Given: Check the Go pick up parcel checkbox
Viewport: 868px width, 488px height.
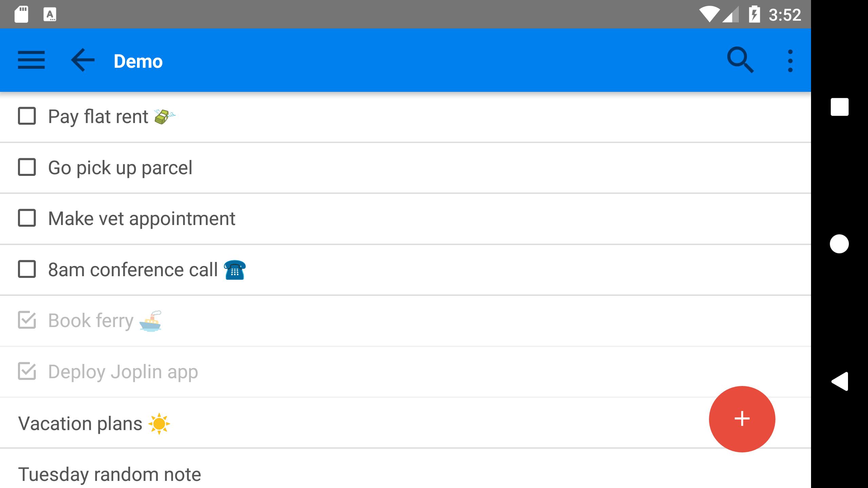Looking at the screenshot, I should click(27, 167).
